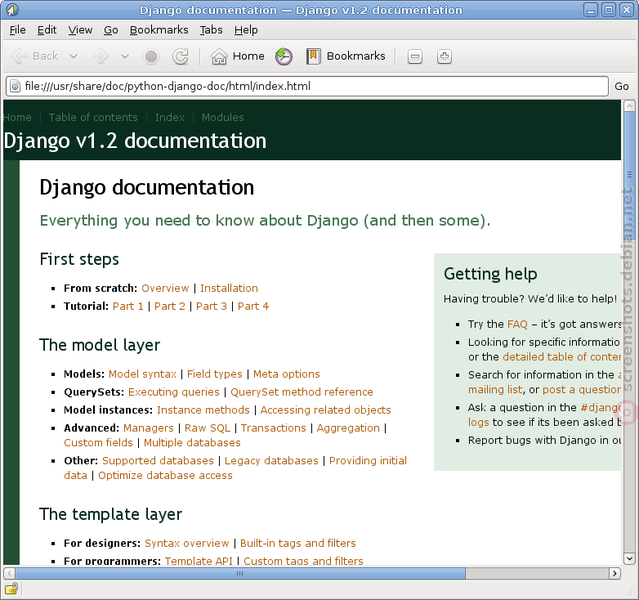The height and width of the screenshot is (600, 639).
Task: Open the Accessing related objects link
Action: tap(326, 410)
